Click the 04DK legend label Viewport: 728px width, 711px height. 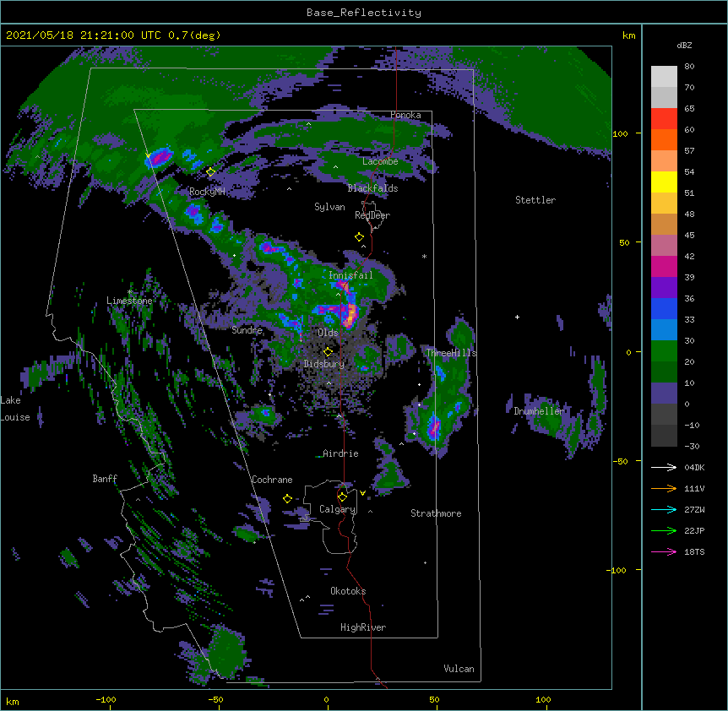pos(694,467)
